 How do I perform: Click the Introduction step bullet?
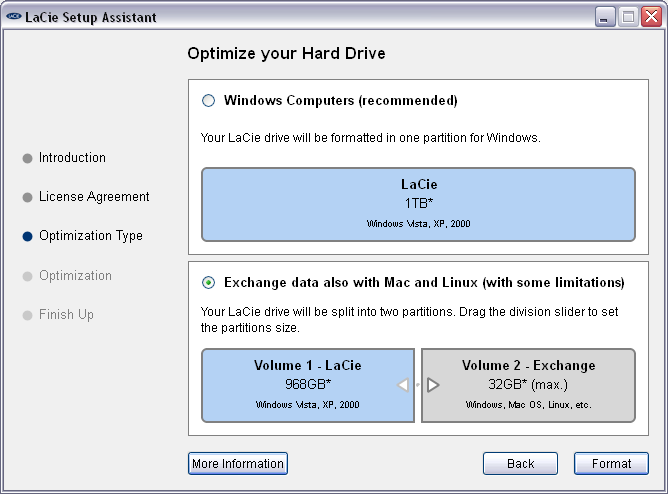point(27,158)
